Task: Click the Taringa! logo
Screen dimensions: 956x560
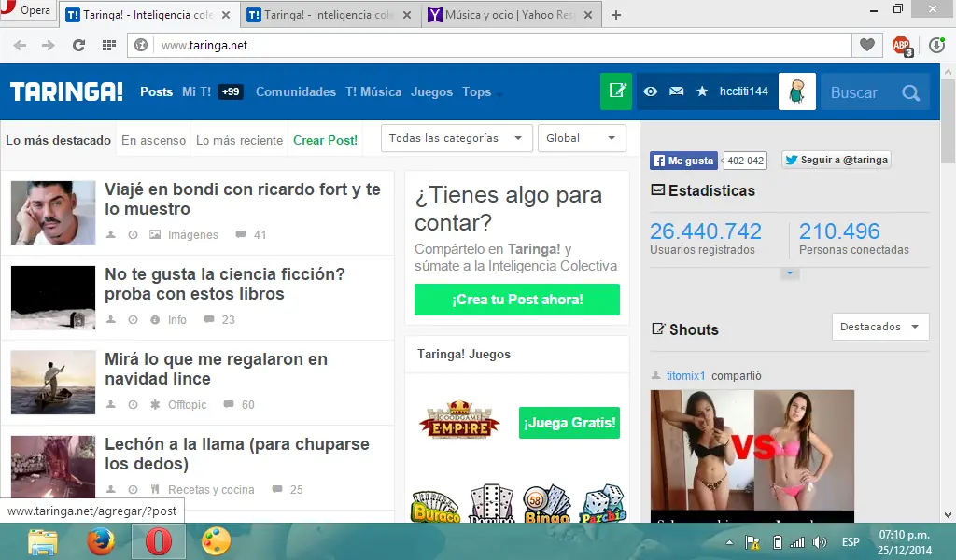Action: [66, 91]
